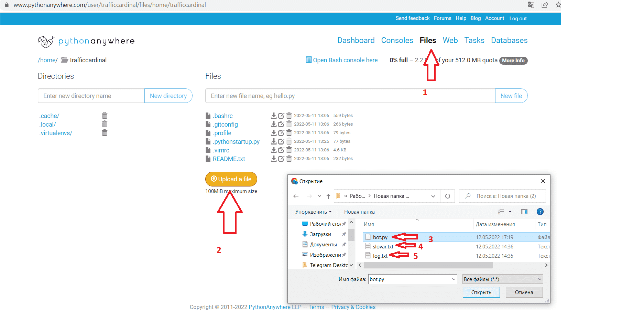644x310 pixels.
Task: Bookmark page with browser star icon
Action: (558, 5)
